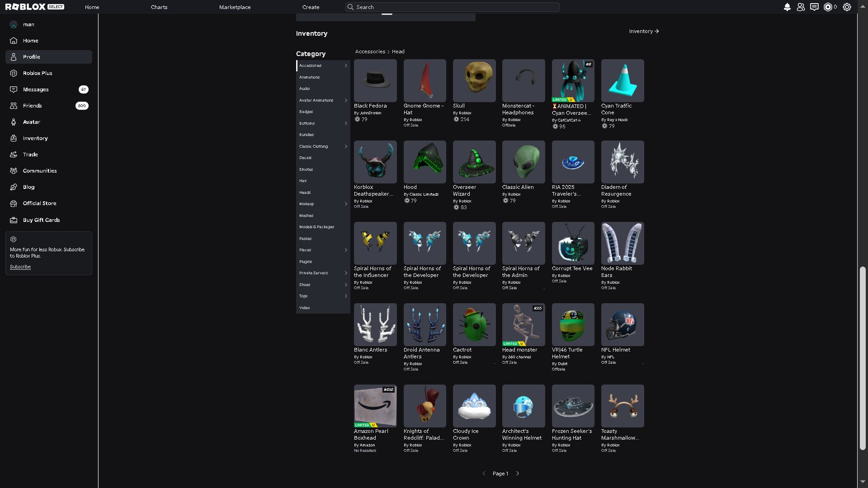The width and height of the screenshot is (868, 488).
Task: Open the notifications bell icon
Action: (x=787, y=7)
